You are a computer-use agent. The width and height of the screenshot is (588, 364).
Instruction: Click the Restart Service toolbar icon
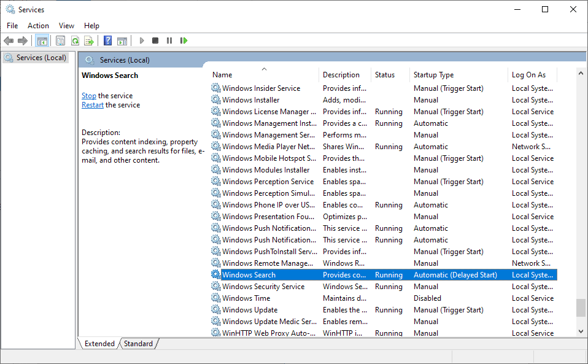coord(184,41)
